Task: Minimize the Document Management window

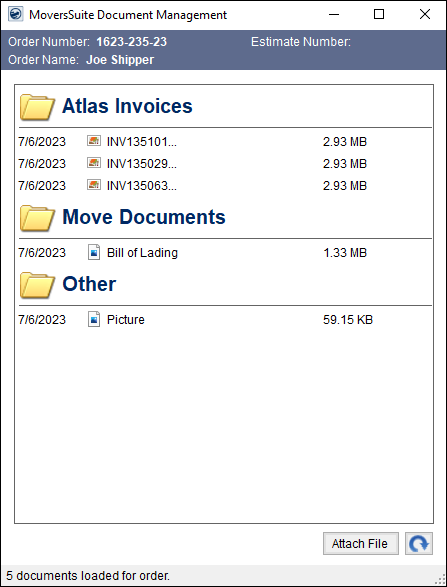Action: (x=334, y=15)
